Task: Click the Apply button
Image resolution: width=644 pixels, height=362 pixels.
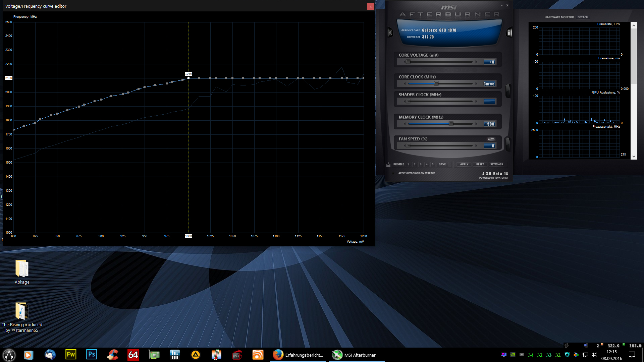Action: pyautogui.click(x=464, y=164)
